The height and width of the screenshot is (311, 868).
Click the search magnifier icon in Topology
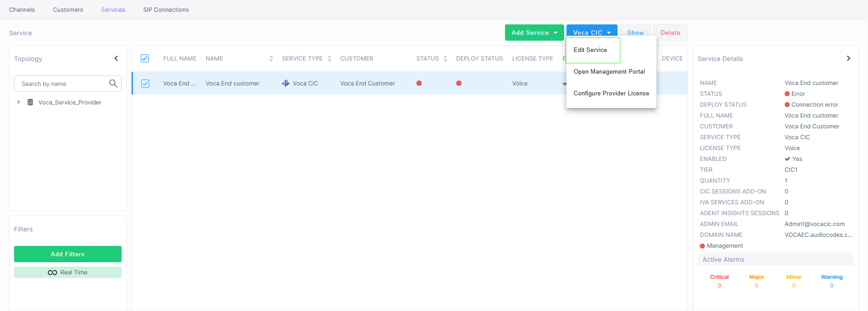(x=113, y=84)
